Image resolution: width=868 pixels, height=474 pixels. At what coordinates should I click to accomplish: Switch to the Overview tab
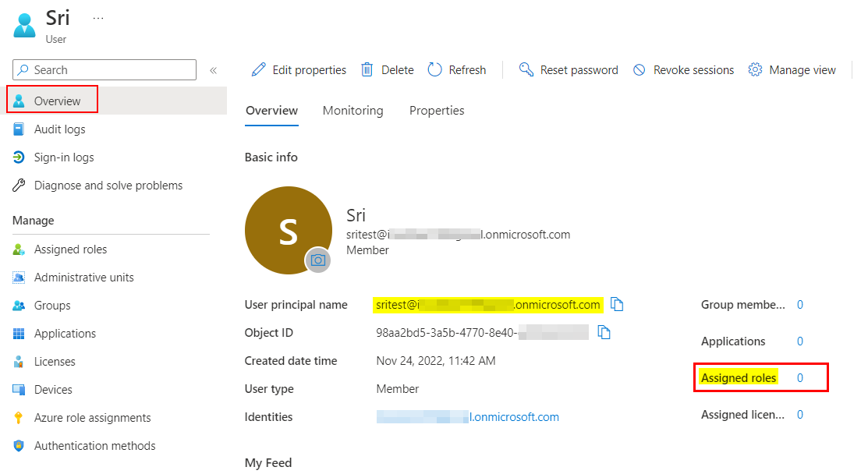[272, 111]
